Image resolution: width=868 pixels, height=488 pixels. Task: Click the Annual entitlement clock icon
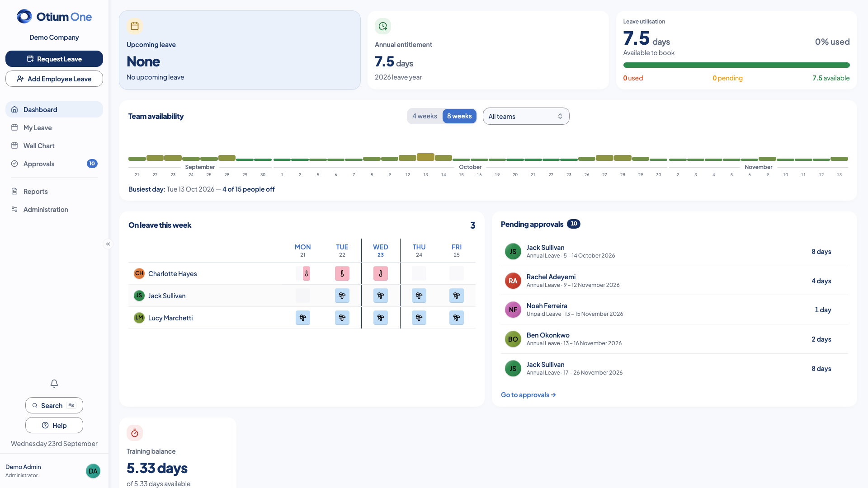pyautogui.click(x=383, y=26)
